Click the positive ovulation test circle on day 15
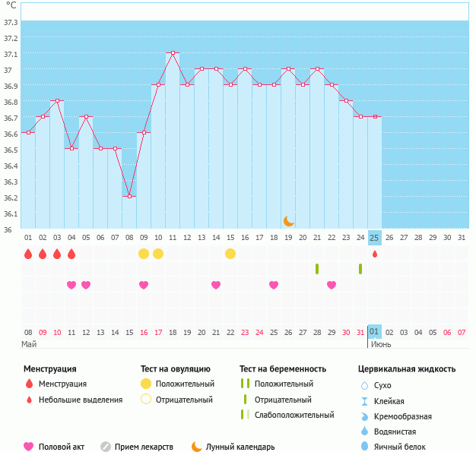 230,254
